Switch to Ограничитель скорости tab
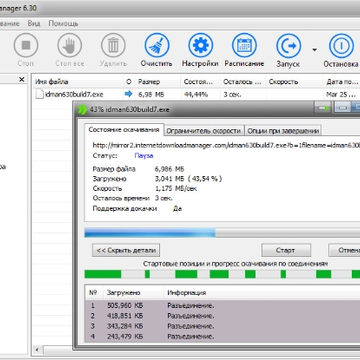The width and height of the screenshot is (360, 360). 204,131
